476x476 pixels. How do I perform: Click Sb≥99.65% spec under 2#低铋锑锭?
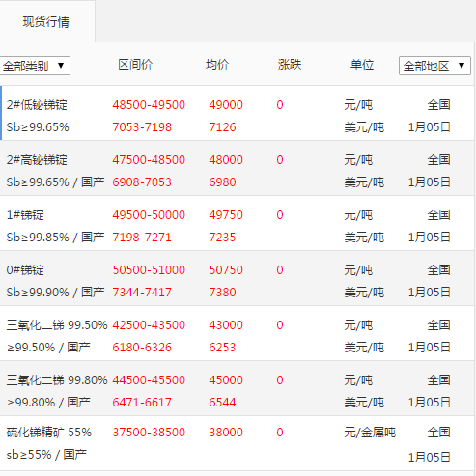(38, 127)
